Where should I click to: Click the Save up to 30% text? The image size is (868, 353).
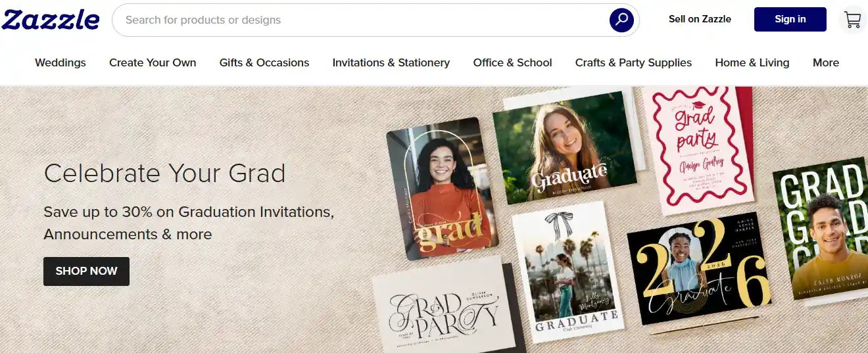189,223
